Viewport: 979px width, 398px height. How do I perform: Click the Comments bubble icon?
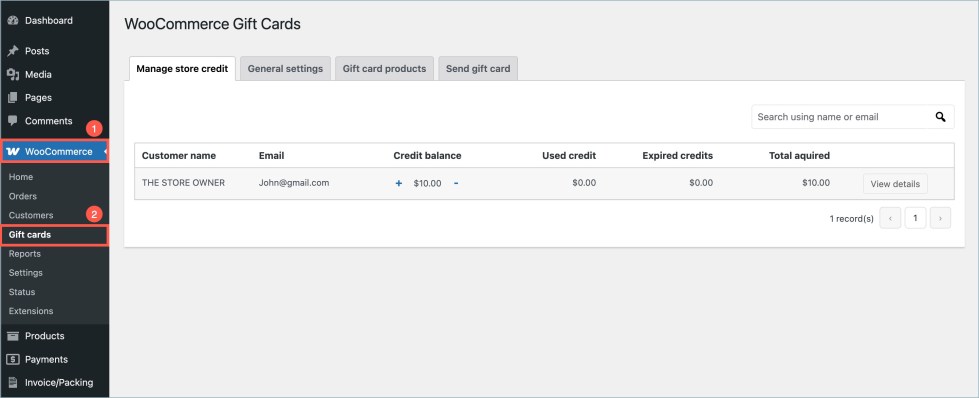tap(12, 121)
